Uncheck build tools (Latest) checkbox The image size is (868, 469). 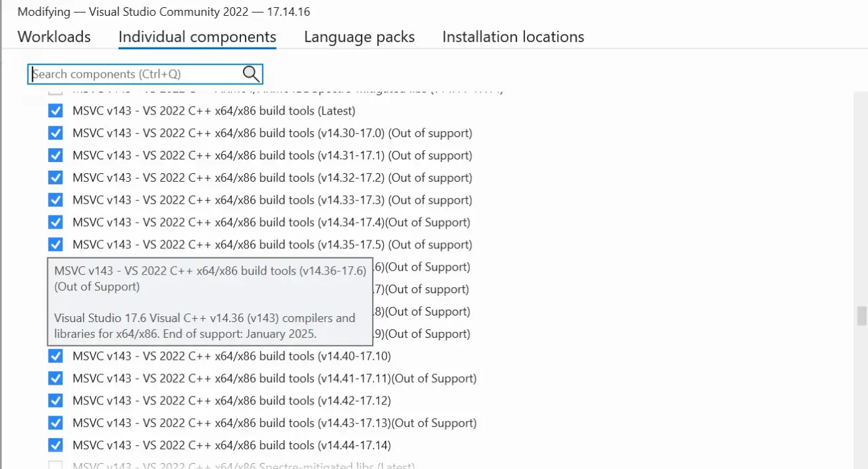coord(55,111)
